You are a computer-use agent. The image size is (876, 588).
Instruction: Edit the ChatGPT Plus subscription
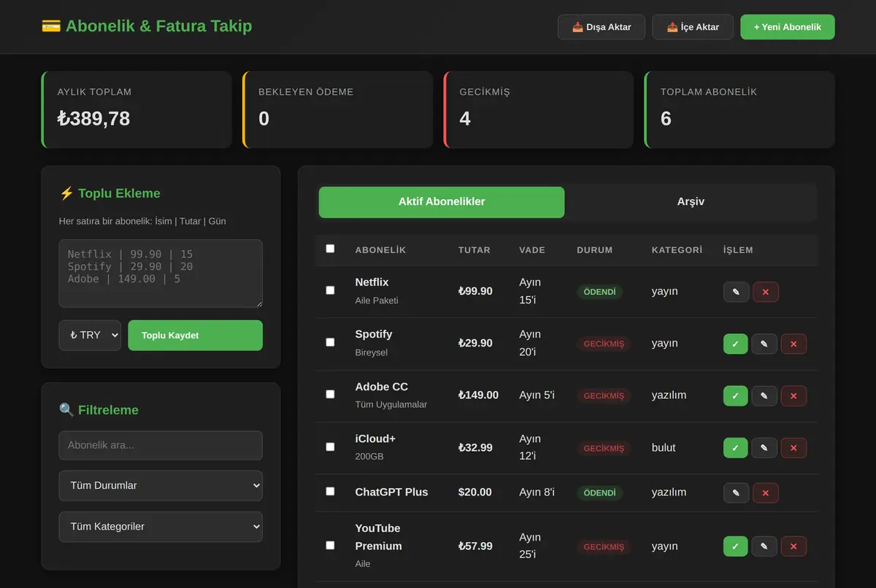736,493
